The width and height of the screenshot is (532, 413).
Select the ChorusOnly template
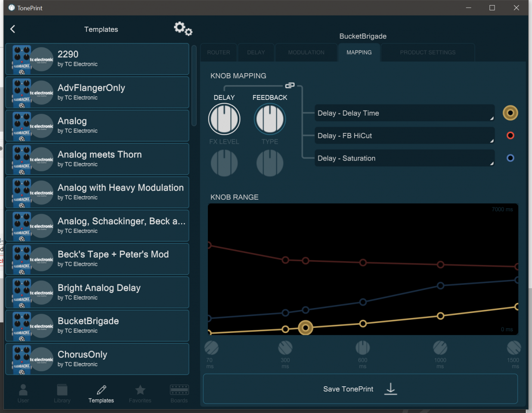97,359
